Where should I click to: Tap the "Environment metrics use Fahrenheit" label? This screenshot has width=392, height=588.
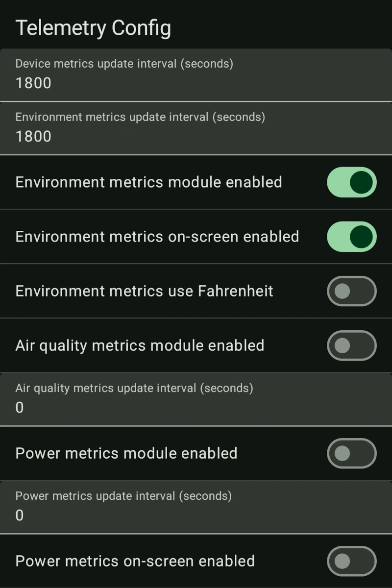pyautogui.click(x=144, y=291)
